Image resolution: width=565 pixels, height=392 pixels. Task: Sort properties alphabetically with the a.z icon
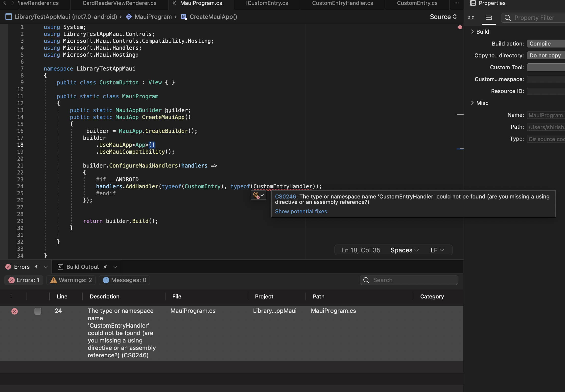coord(471,18)
